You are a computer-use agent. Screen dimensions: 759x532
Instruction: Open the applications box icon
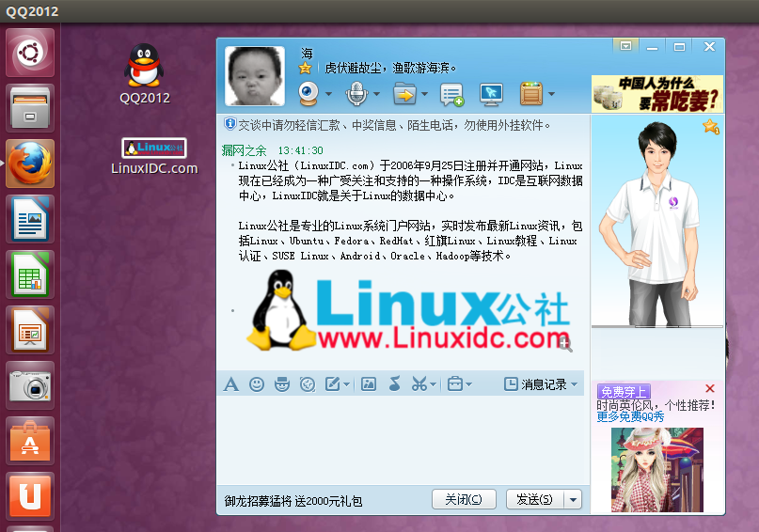coord(531,94)
